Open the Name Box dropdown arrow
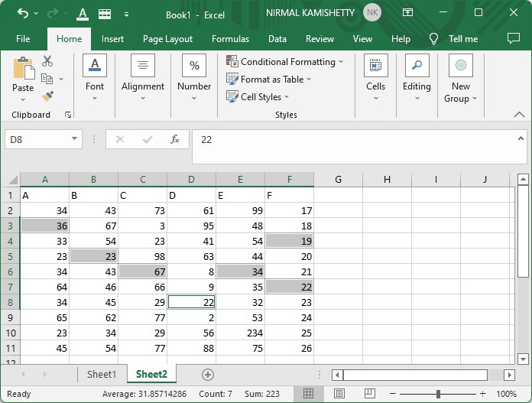532x403 pixels. point(74,139)
